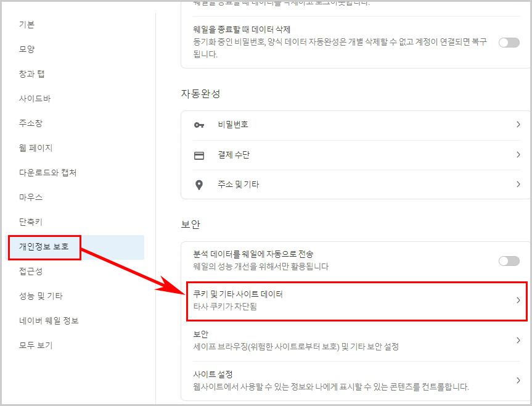Open the 사이트 설정 row chevron
The height and width of the screenshot is (406, 532).
(x=518, y=380)
